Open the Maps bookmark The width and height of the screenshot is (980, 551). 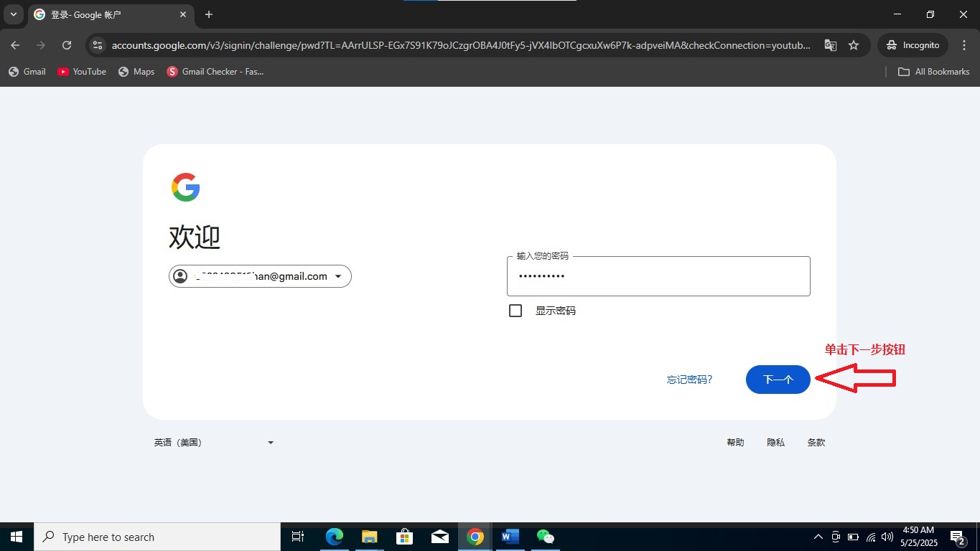coord(136,72)
